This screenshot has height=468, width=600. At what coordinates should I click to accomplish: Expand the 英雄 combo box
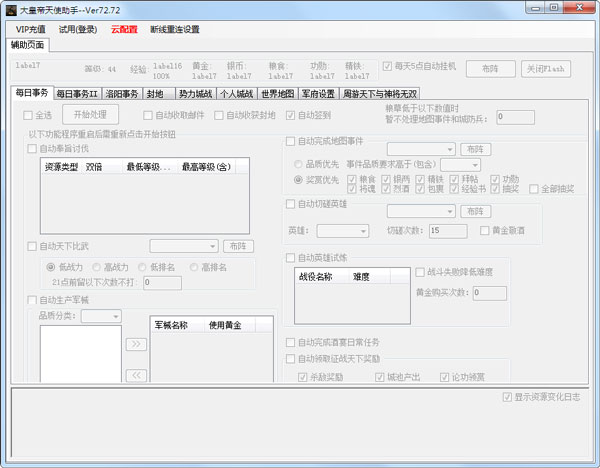(x=342, y=231)
